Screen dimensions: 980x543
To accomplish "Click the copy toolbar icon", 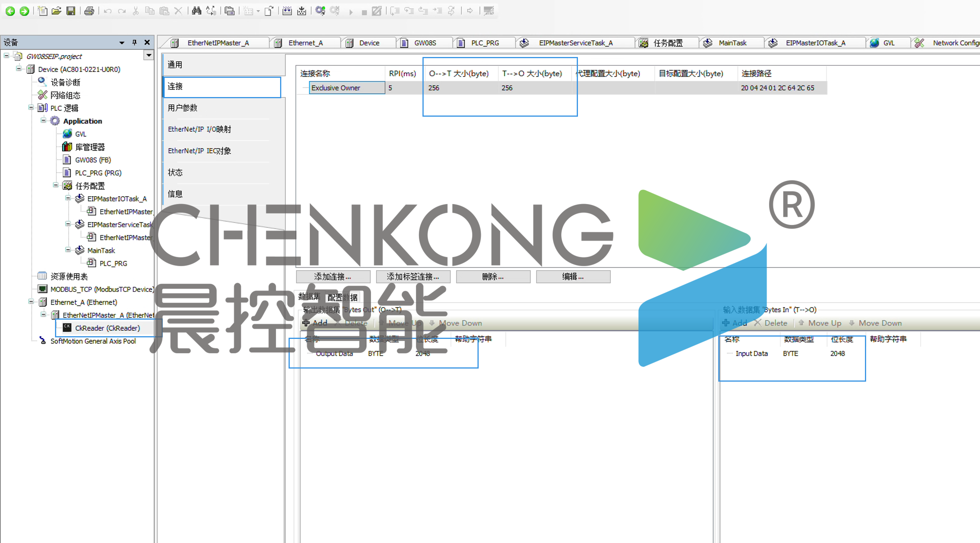I will coord(150,11).
